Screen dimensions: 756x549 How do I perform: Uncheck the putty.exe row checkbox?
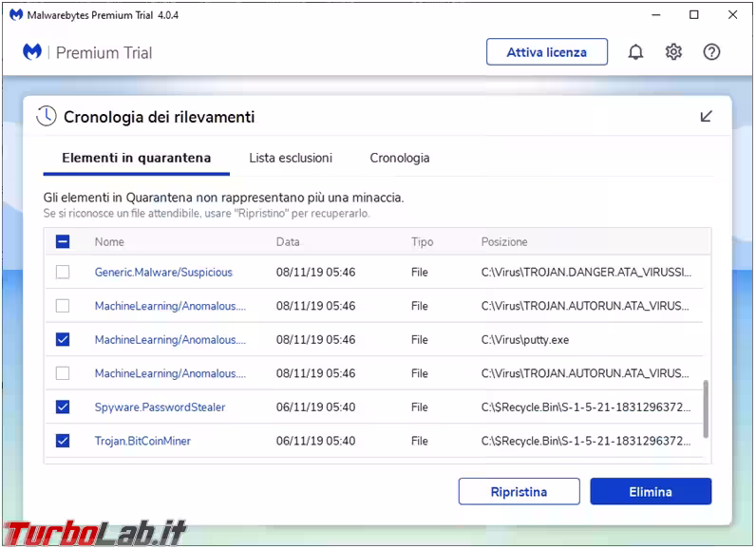coord(63,339)
